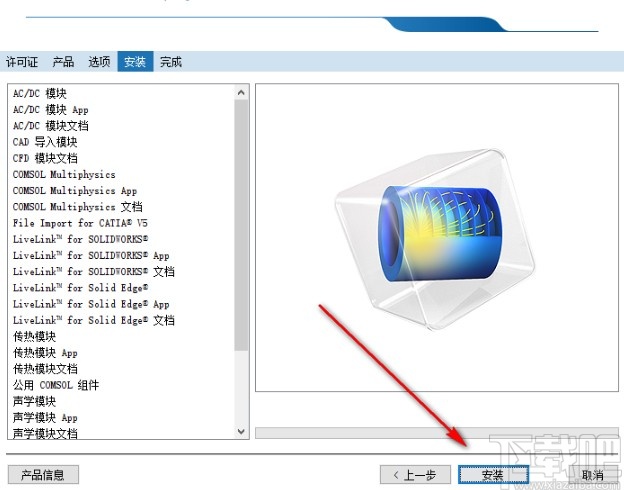This screenshot has width=624, height=490.
Task: Switch to the 产品 tab
Action: pyautogui.click(x=63, y=62)
